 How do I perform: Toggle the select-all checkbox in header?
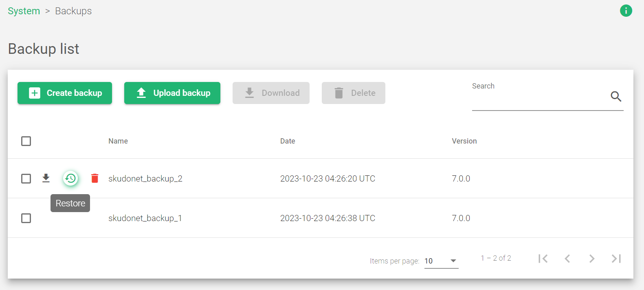[x=26, y=141]
